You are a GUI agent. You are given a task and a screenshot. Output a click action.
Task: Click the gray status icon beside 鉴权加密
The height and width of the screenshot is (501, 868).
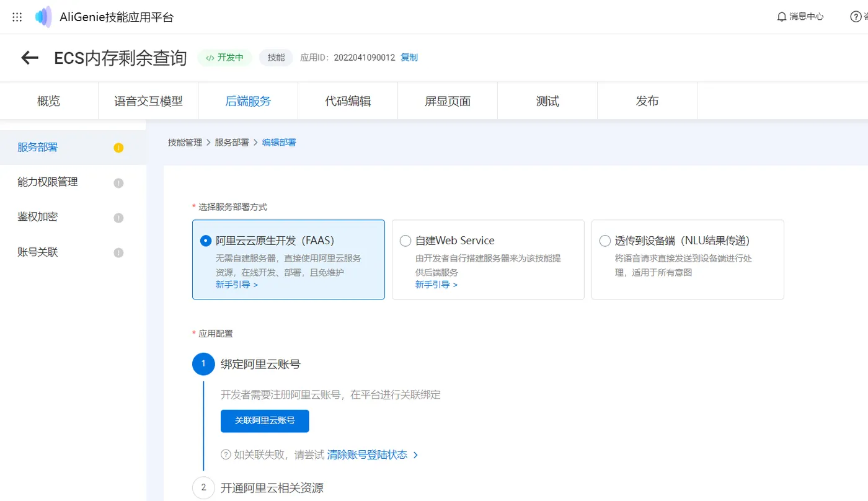point(119,218)
